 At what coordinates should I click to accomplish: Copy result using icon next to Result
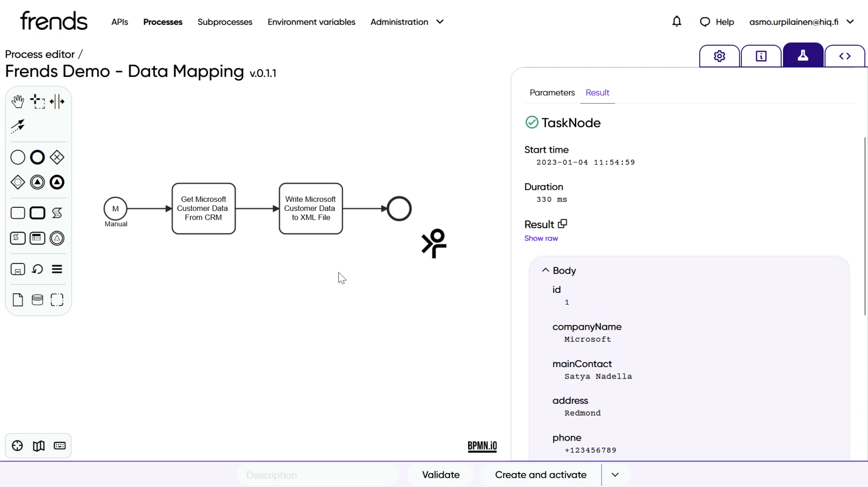(x=562, y=224)
